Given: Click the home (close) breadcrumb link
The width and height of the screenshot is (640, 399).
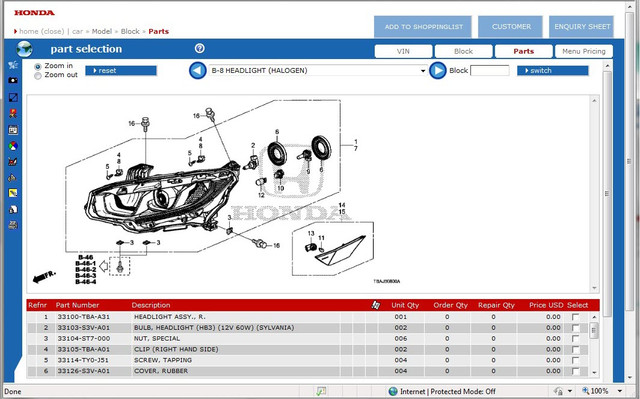Looking at the screenshot, I should pyautogui.click(x=42, y=31).
